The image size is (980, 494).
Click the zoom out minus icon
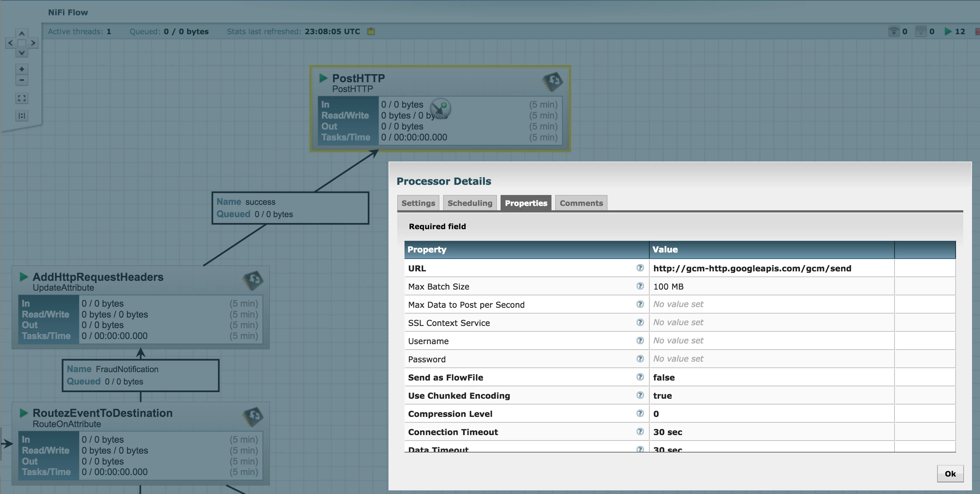22,80
